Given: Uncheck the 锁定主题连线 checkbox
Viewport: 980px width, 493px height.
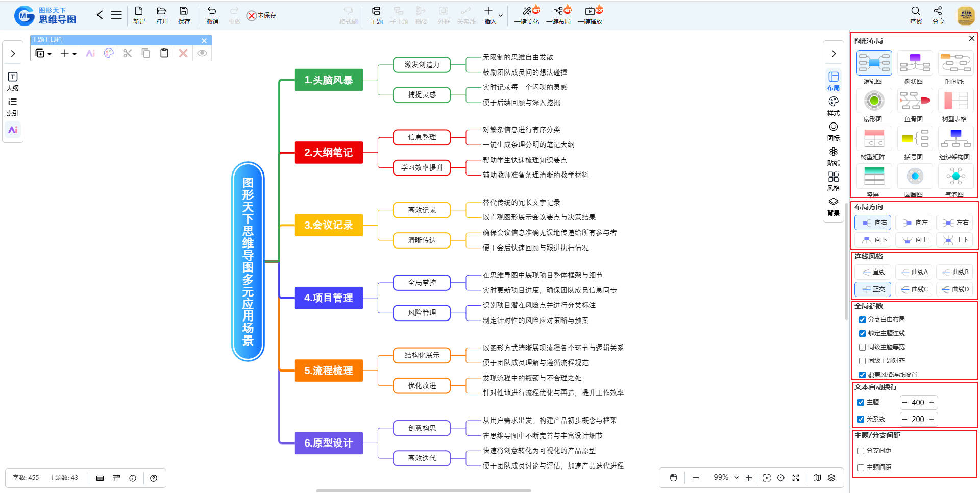Looking at the screenshot, I should tap(862, 333).
